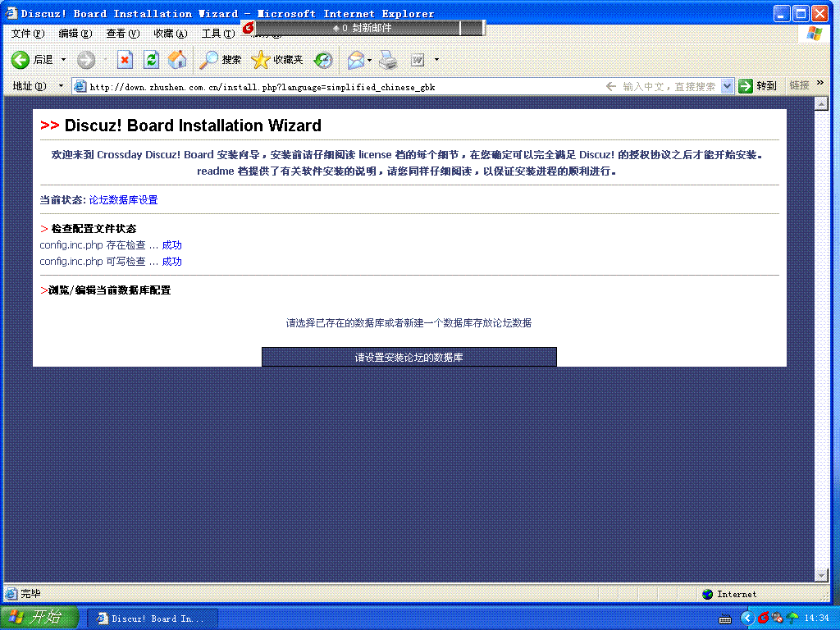Click the greyed Forward arrow button
Viewport: 840px width, 630px height.
click(x=85, y=59)
